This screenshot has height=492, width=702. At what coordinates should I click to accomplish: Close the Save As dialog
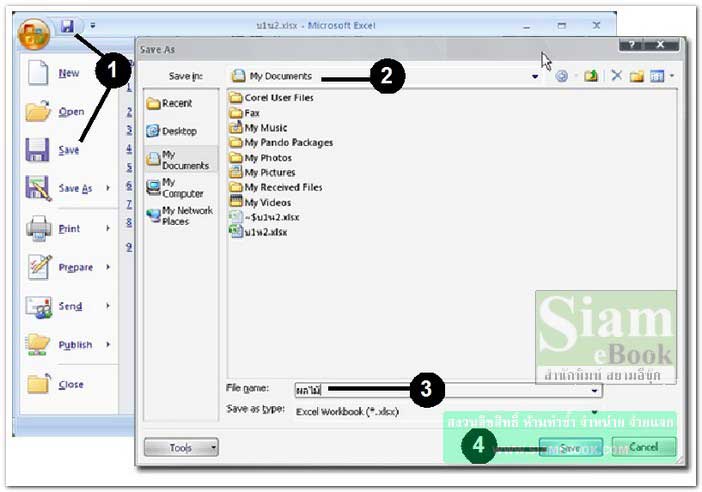pyautogui.click(x=660, y=44)
